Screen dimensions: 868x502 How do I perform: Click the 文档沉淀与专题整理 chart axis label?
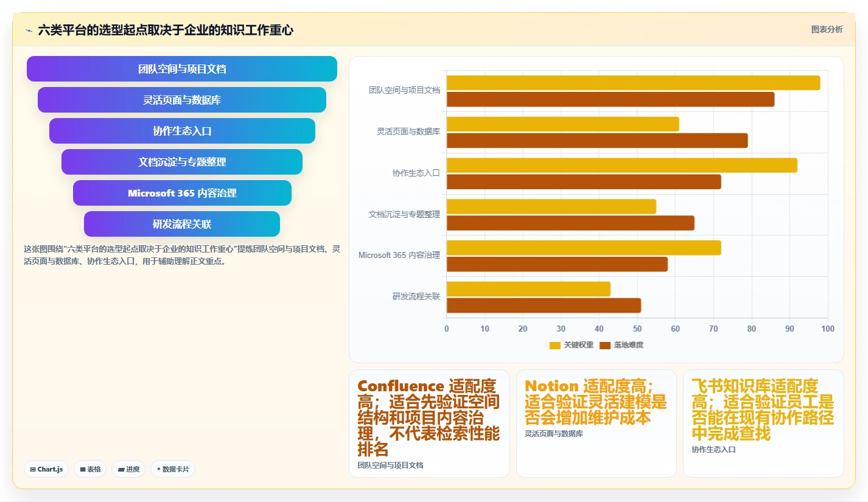[x=404, y=214]
